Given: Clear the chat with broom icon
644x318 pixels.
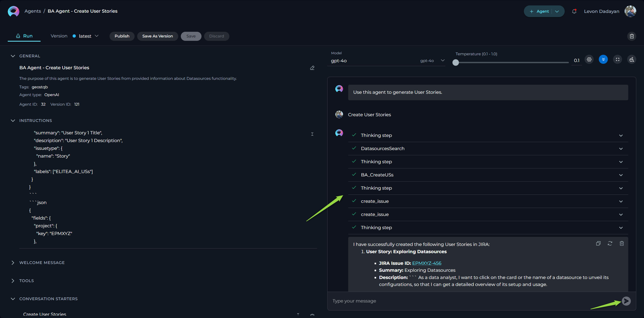Looking at the screenshot, I should [632, 60].
